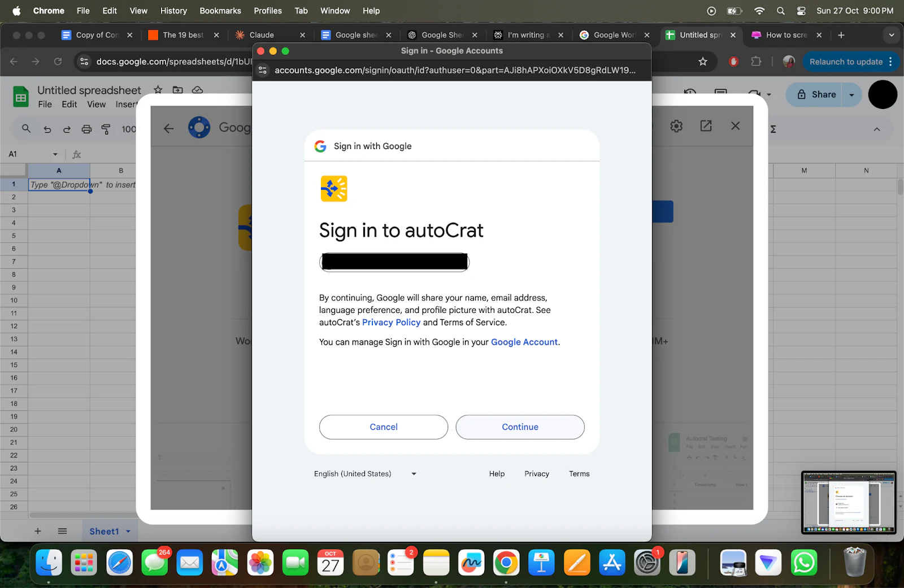Click the back arrow in Marketplace dialog

tap(168, 128)
